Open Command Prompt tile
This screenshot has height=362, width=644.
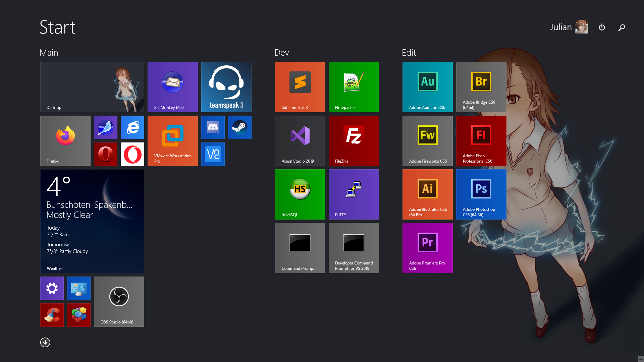300,248
